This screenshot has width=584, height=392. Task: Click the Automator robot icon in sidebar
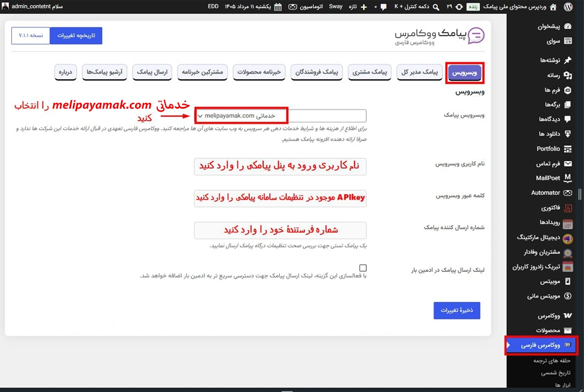tap(567, 193)
